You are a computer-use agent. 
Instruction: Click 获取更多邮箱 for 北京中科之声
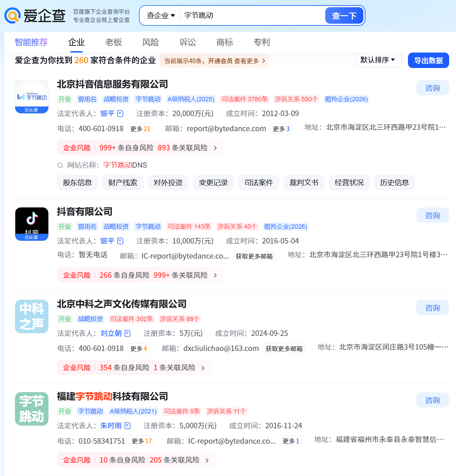[284, 349]
